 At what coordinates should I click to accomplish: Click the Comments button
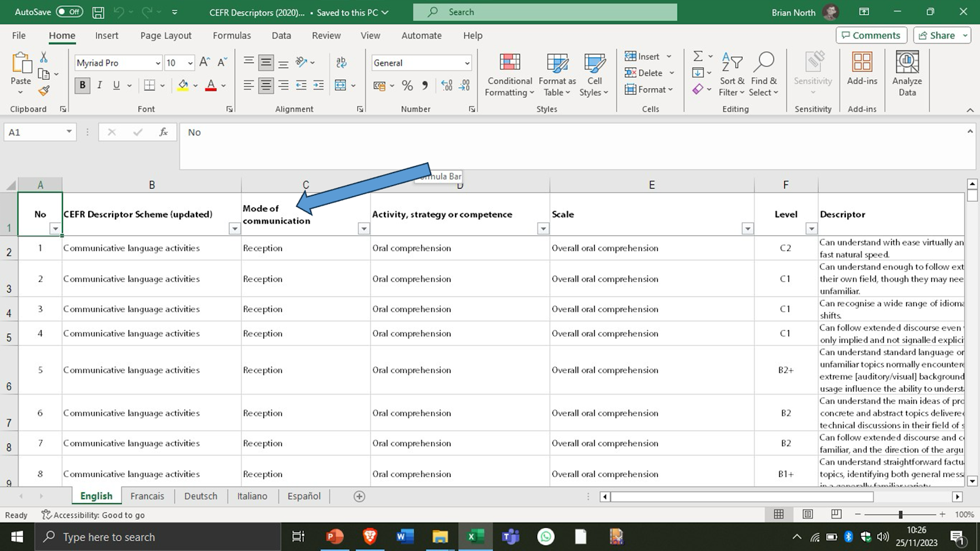(x=871, y=36)
